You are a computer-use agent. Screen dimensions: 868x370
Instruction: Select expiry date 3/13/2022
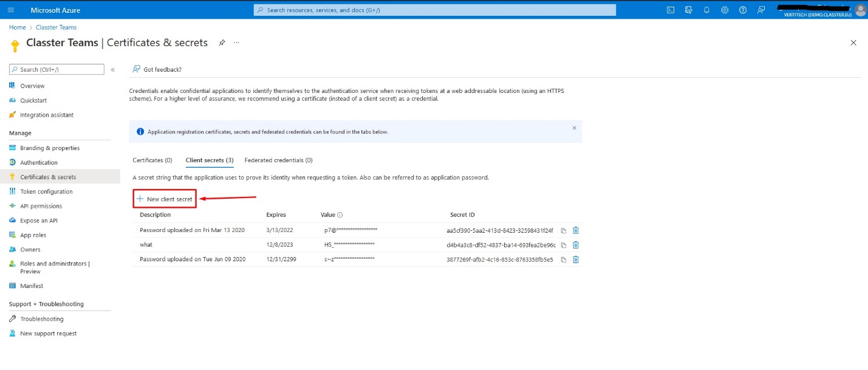(279, 230)
